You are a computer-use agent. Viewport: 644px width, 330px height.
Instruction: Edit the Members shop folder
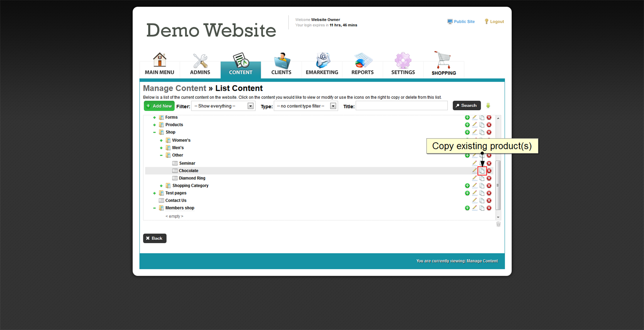(475, 208)
